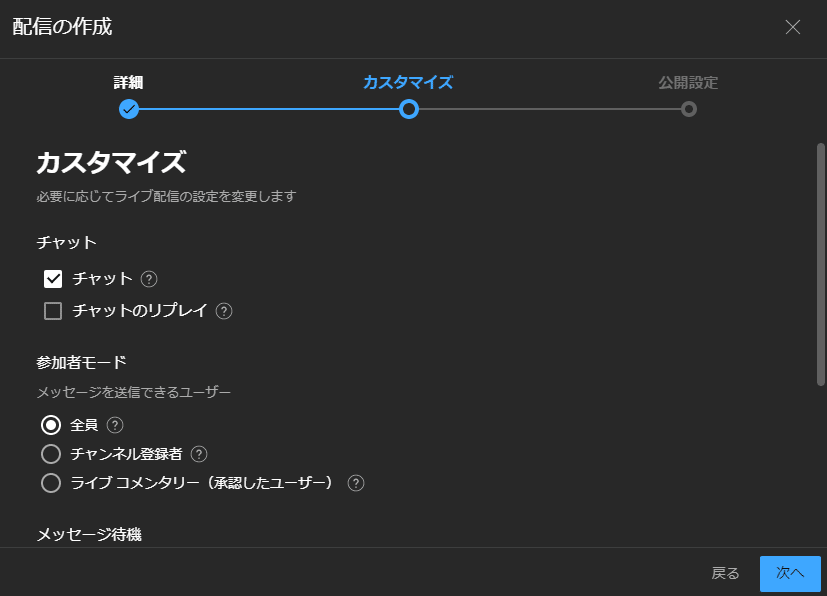Click the メッセージ待機 section heading
Screen dimensions: 827x596
tap(89, 535)
